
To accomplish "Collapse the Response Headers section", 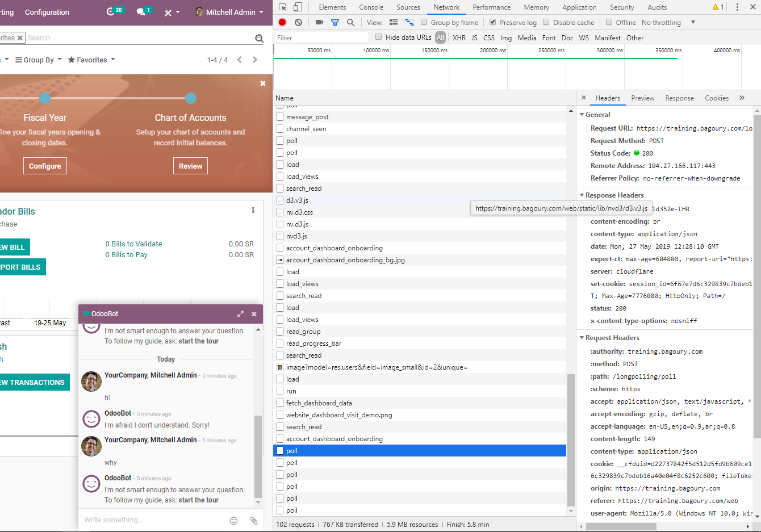I will click(x=582, y=195).
